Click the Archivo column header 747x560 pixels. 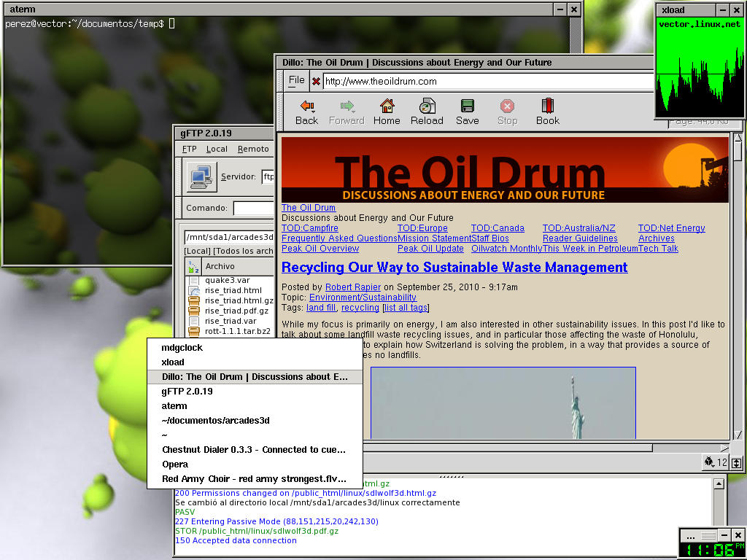[239, 267]
